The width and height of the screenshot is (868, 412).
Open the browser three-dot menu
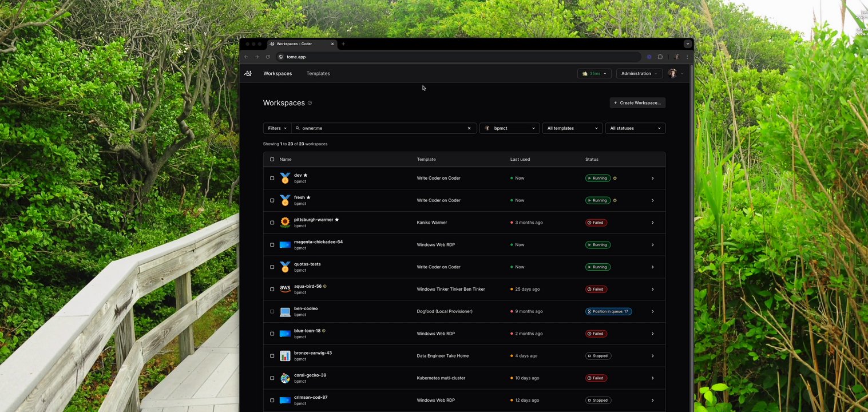(x=687, y=57)
